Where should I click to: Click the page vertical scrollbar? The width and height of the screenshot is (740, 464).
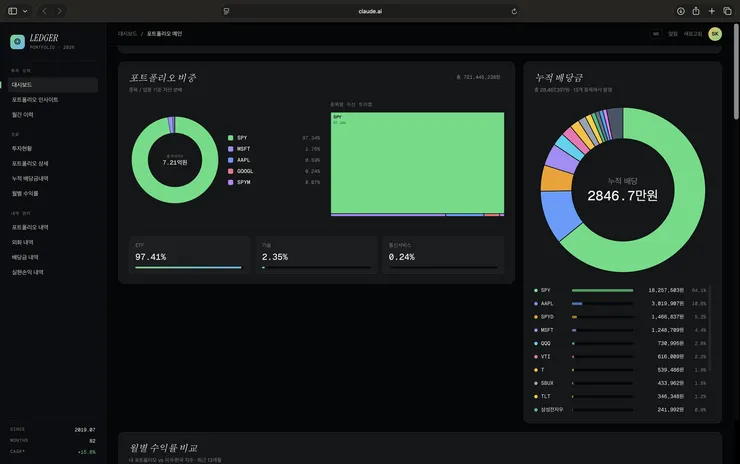(x=736, y=71)
